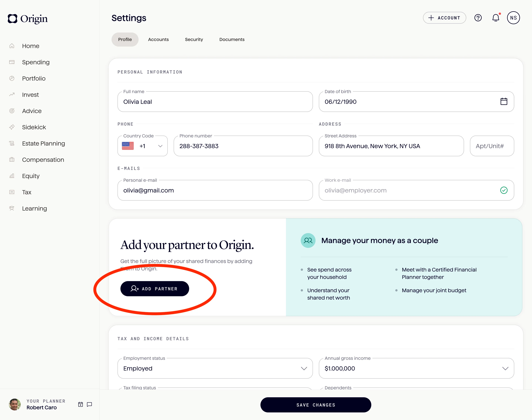The image size is (532, 420).
Task: Switch to the Security tab
Action: point(194,39)
